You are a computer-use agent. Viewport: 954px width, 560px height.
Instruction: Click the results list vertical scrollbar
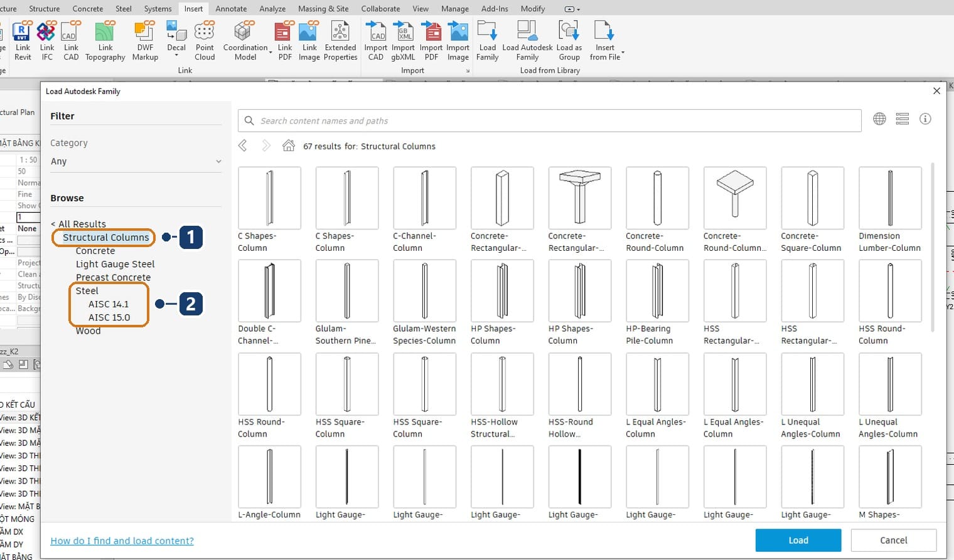[932, 247]
